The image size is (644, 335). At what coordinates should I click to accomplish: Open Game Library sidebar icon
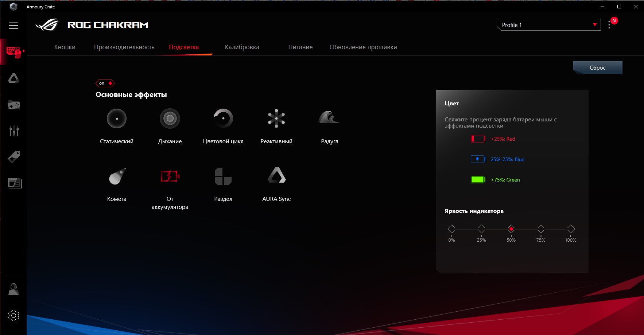point(13,105)
